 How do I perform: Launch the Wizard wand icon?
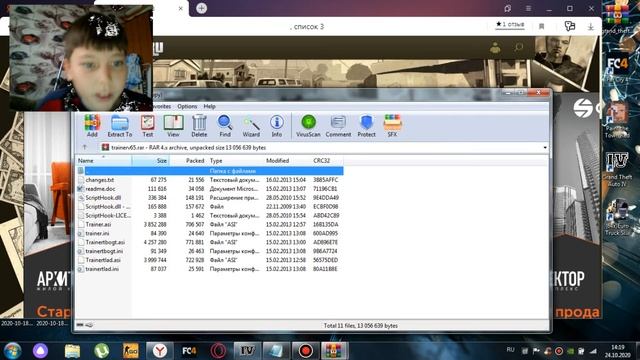coord(251,126)
